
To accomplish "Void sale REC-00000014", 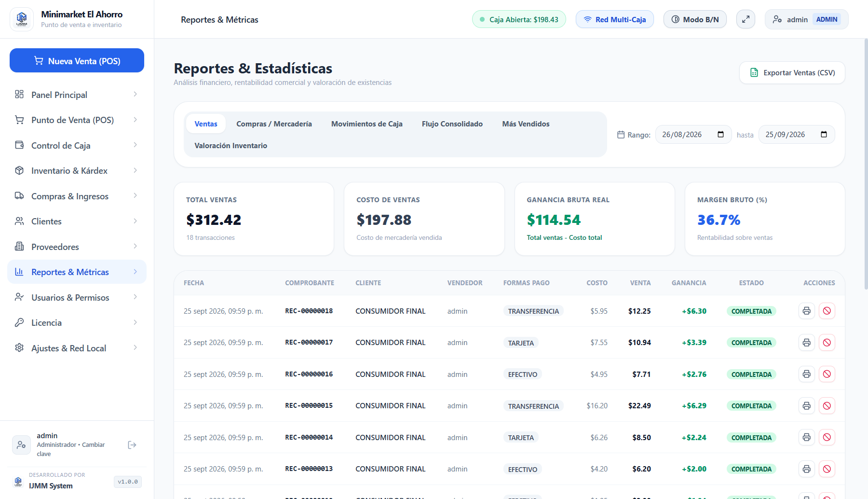I will tap(827, 437).
